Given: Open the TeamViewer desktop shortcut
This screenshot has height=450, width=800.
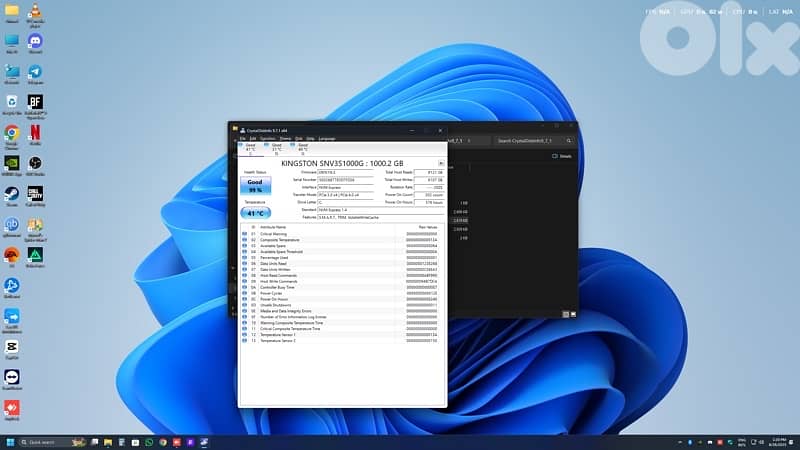Looking at the screenshot, I should tap(12, 378).
